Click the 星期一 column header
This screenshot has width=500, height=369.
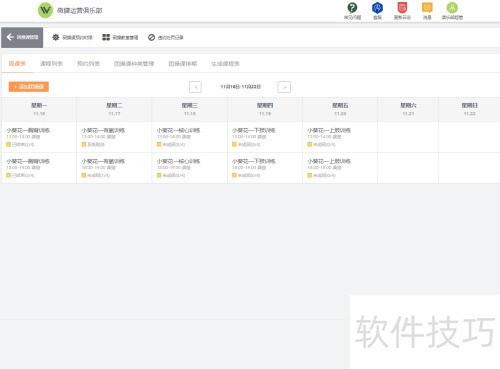[x=39, y=109]
